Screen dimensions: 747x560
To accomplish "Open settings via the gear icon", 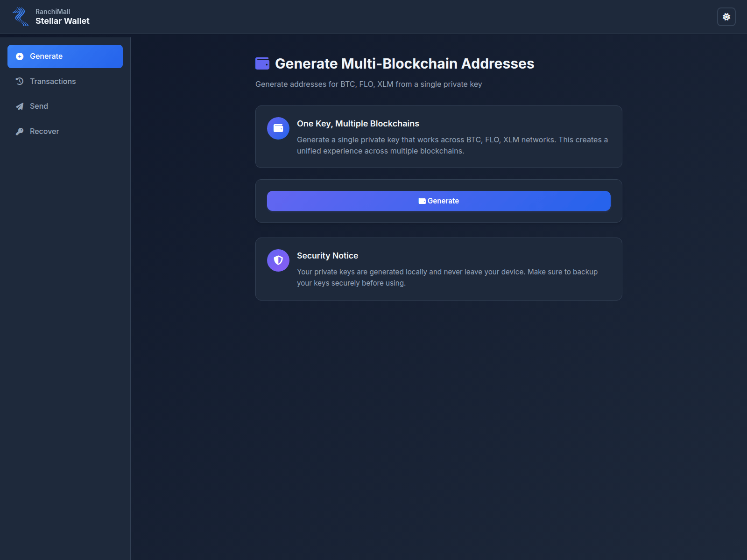I will coord(726,17).
